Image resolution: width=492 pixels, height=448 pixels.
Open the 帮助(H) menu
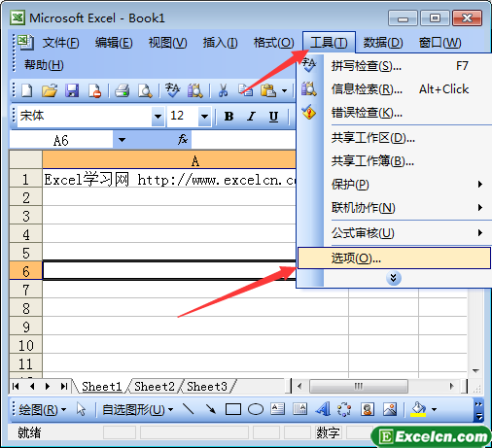(x=44, y=65)
